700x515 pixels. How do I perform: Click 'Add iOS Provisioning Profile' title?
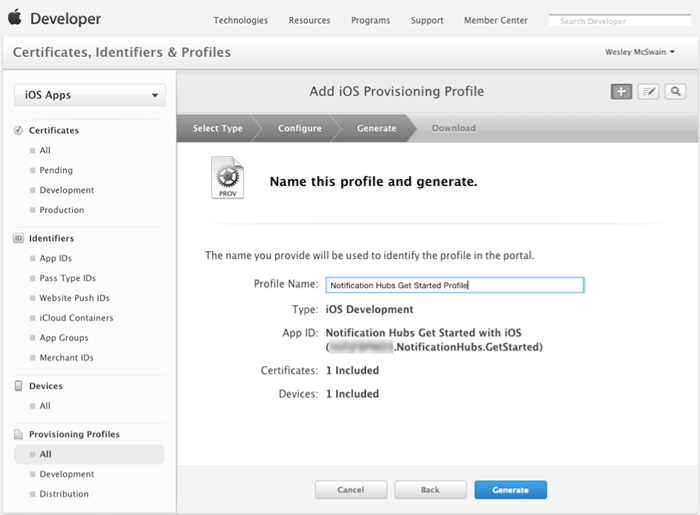(396, 91)
